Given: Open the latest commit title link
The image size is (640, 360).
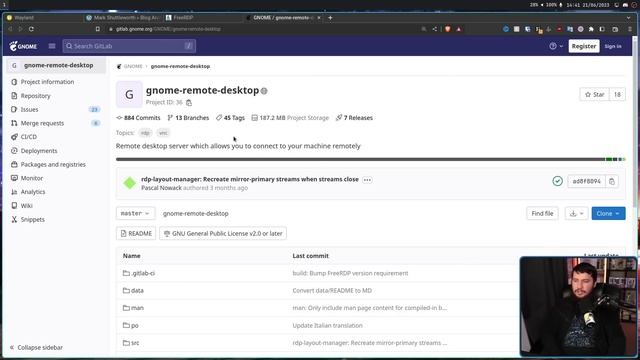Looking at the screenshot, I should tap(250, 179).
